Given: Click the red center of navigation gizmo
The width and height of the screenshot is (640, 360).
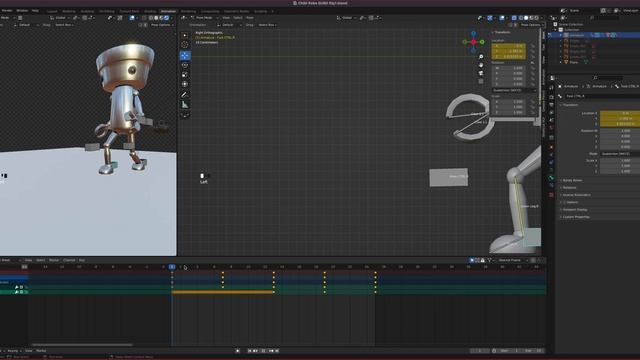Looking at the screenshot, I should tap(473, 42).
